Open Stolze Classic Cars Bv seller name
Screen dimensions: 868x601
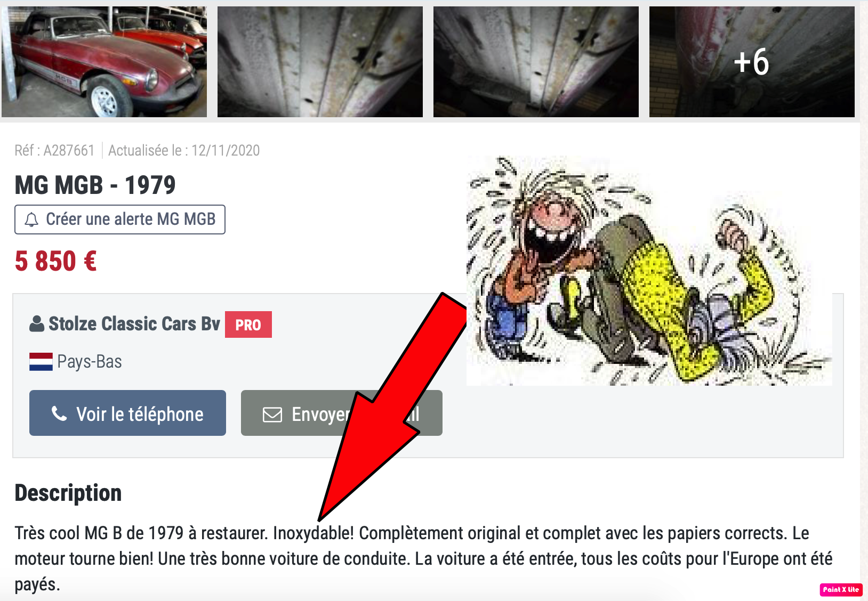pos(134,324)
